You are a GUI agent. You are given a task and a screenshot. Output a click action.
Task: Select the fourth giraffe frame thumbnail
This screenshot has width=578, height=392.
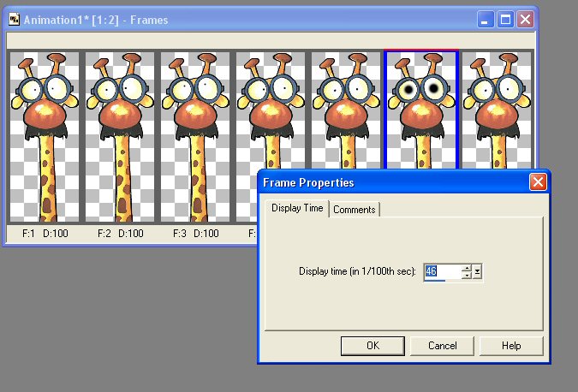[271, 110]
